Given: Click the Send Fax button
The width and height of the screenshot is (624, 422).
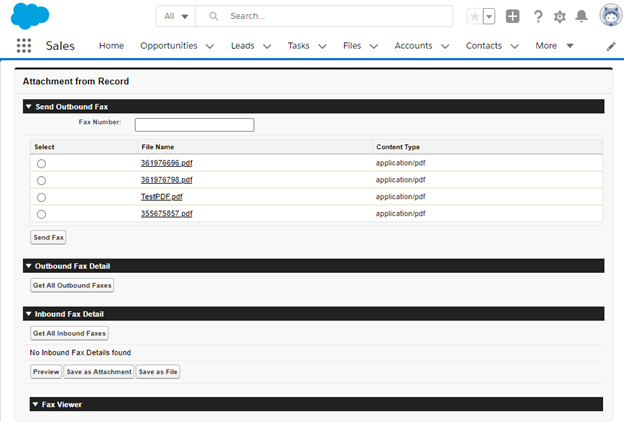Looking at the screenshot, I should pos(48,237).
